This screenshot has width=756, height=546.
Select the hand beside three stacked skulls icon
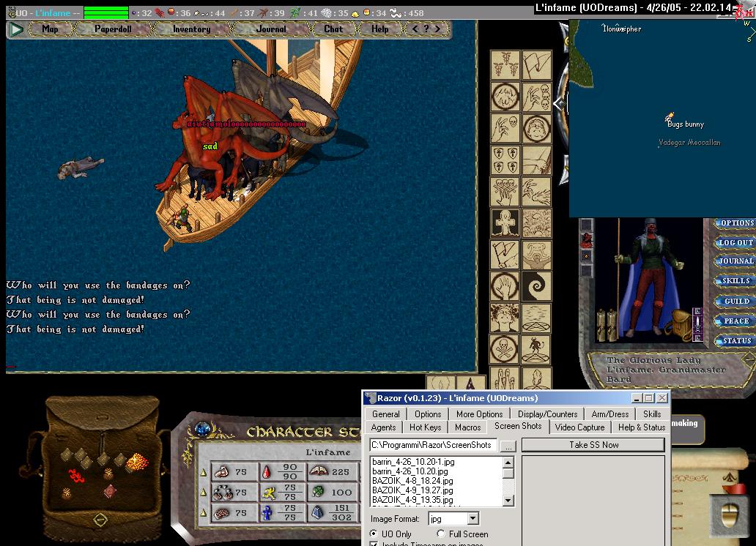(536, 97)
